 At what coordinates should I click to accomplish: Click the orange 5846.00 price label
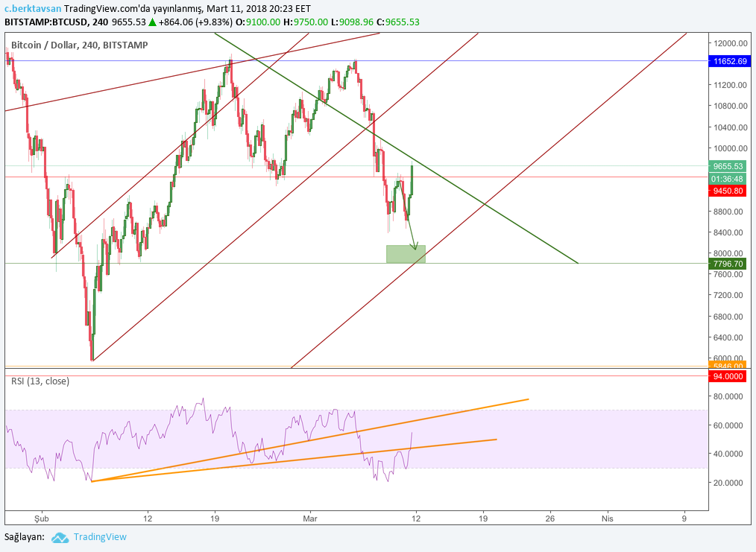(x=728, y=364)
